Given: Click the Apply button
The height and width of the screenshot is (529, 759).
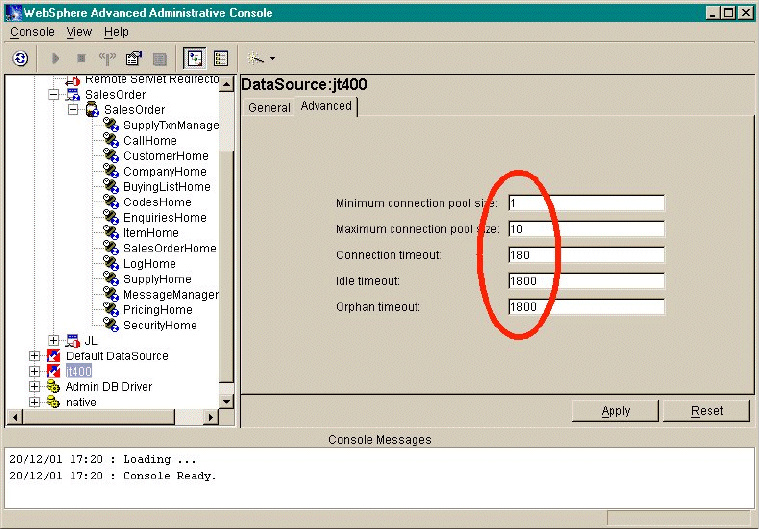Looking at the screenshot, I should pyautogui.click(x=615, y=411).
